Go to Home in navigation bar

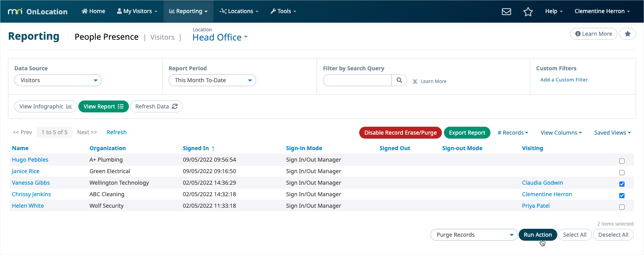coord(93,11)
